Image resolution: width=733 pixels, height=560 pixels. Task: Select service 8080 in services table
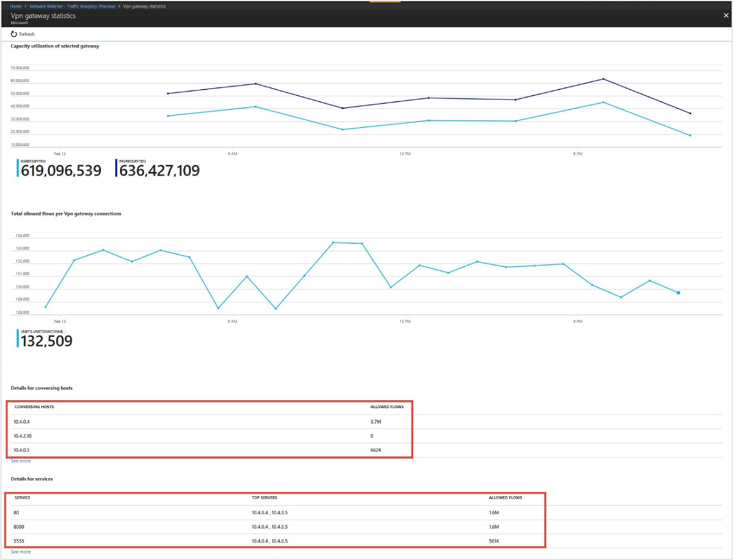pos(18,526)
